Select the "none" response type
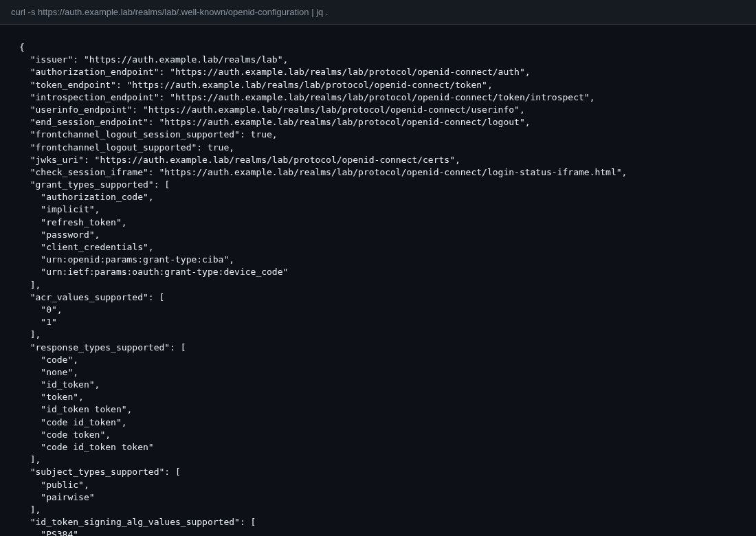The height and width of the screenshot is (536, 756). tap(57, 372)
